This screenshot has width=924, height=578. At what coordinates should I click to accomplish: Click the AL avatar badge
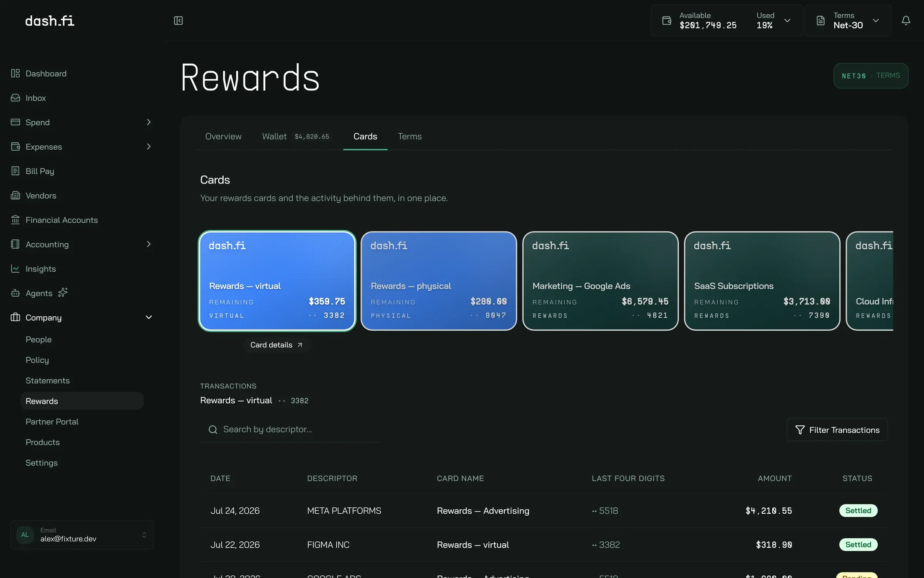(25, 535)
